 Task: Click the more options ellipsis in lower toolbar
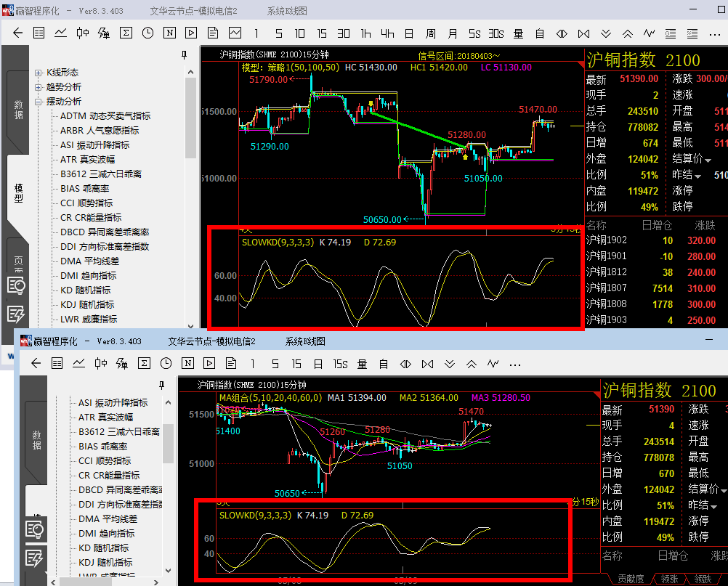pyautogui.click(x=517, y=363)
